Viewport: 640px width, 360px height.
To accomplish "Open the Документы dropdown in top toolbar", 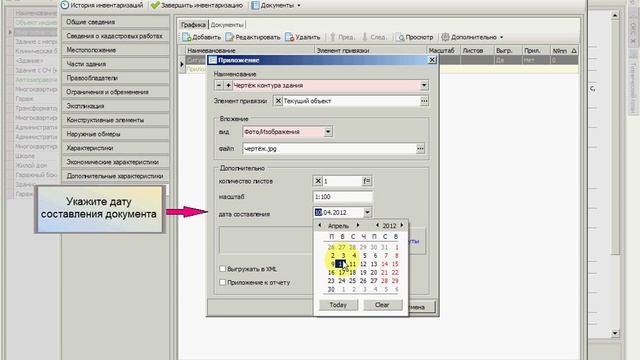I will (x=276, y=5).
